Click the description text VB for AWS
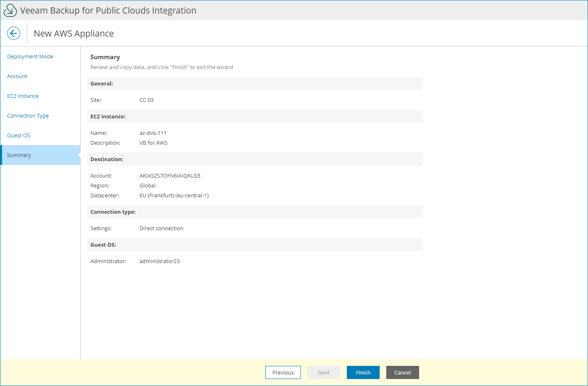This screenshot has height=386, width=588. click(x=153, y=143)
